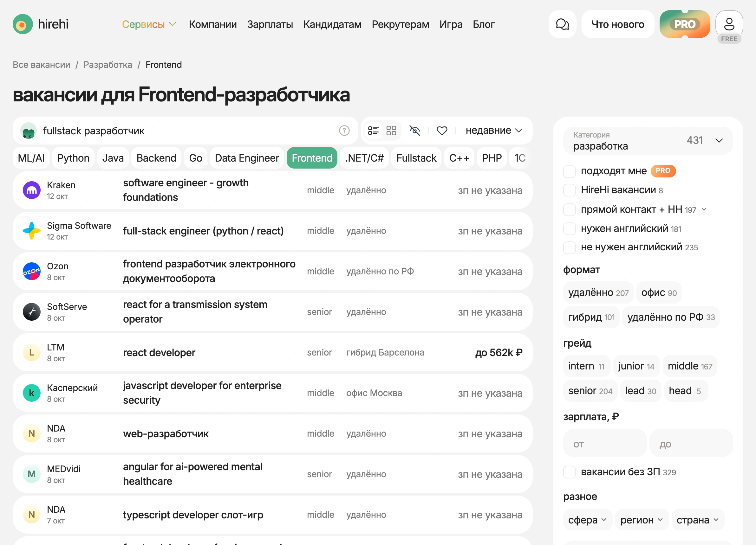The height and width of the screenshot is (545, 756).
Task: Open the chat messages icon
Action: click(x=562, y=24)
